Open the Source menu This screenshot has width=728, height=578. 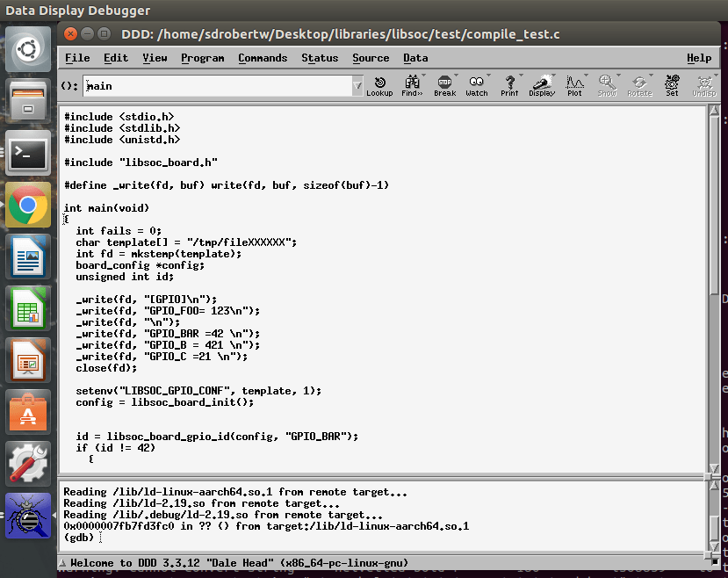371,58
